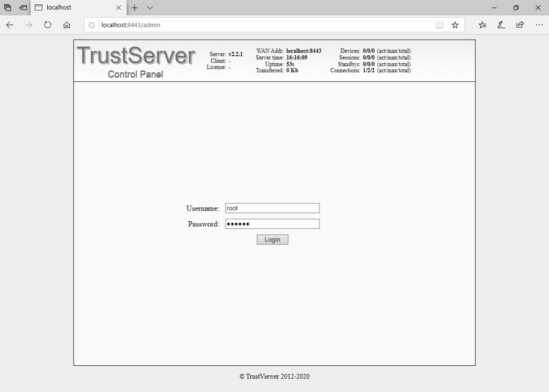This screenshot has height=392, width=549.
Task: Add page to favorites with star icon
Action: [x=455, y=25]
